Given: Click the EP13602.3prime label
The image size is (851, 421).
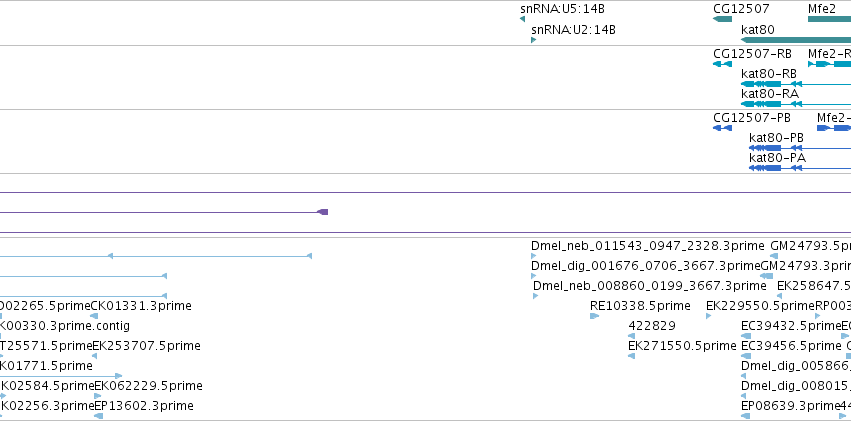Looking at the screenshot, I should (x=144, y=405).
